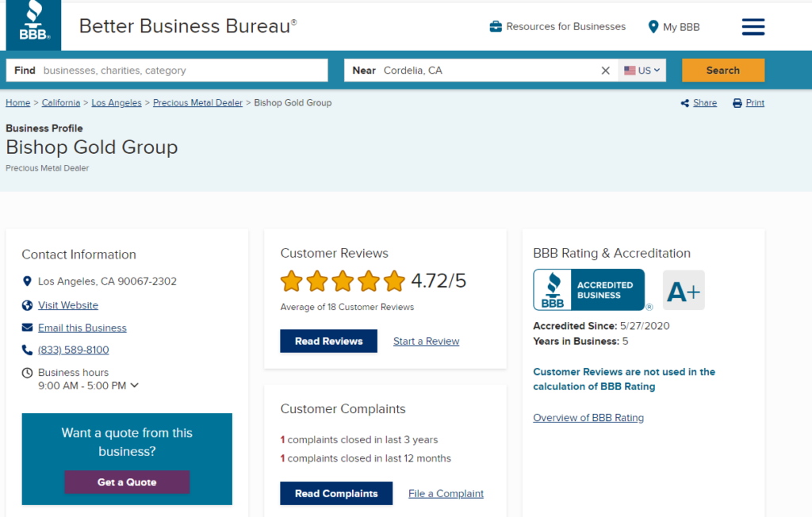Click the Read Reviews button
This screenshot has height=517, width=812.
pyautogui.click(x=329, y=341)
